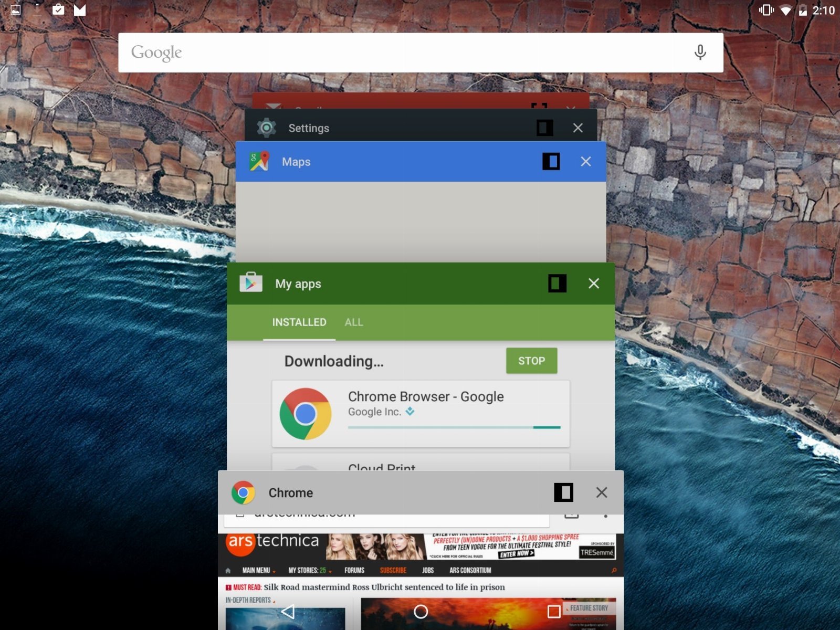Open Silk Road Ulbricht headline
840x630 pixels.
click(384, 587)
